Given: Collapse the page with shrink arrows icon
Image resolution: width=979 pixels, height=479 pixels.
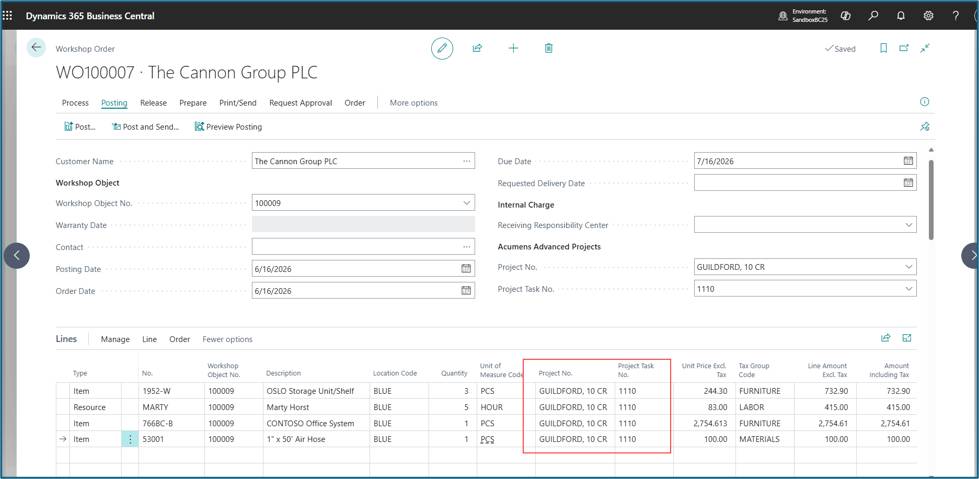Looking at the screenshot, I should coord(925,48).
